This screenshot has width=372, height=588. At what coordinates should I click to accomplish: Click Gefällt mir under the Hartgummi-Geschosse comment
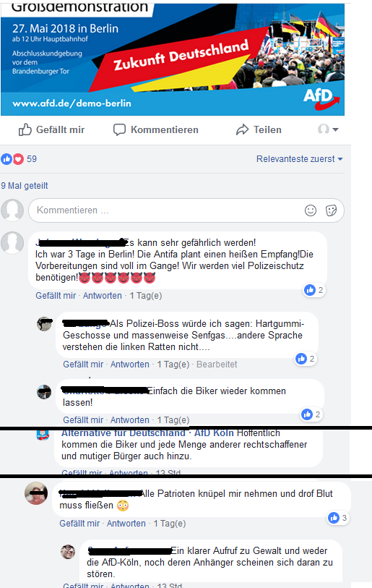83,364
